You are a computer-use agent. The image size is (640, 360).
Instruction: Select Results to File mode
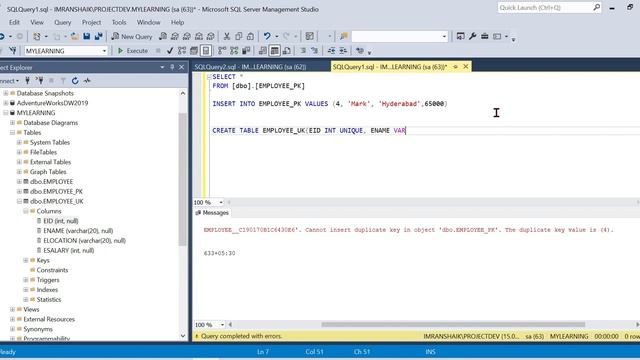[287, 51]
